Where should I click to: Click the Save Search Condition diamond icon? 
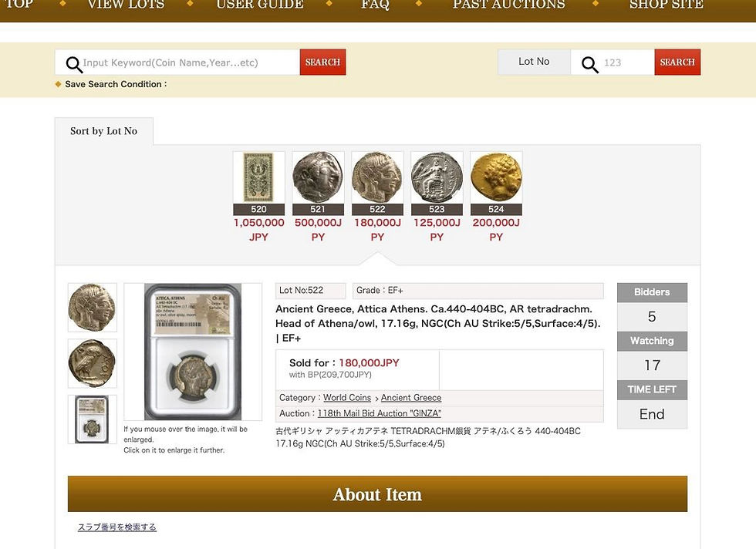(59, 84)
